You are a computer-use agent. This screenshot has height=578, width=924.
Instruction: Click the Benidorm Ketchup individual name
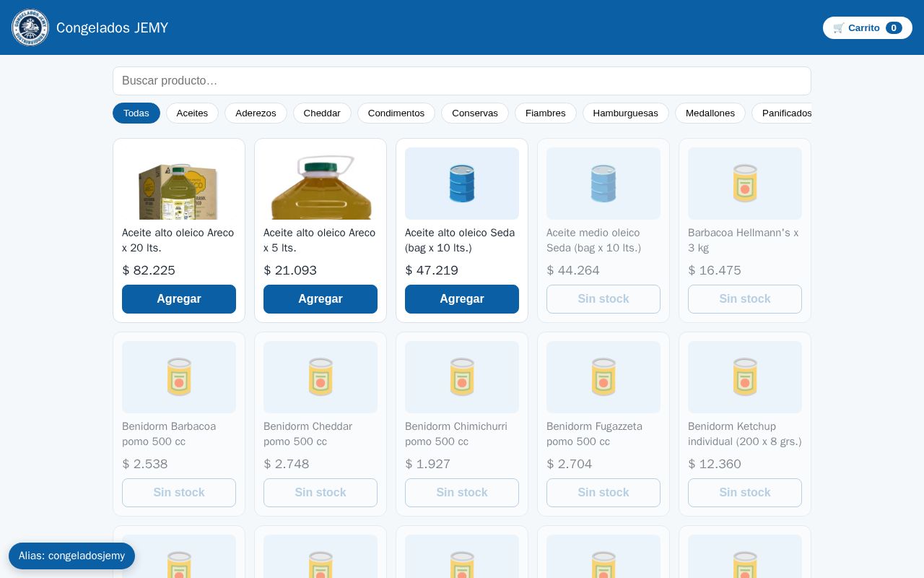745,434
